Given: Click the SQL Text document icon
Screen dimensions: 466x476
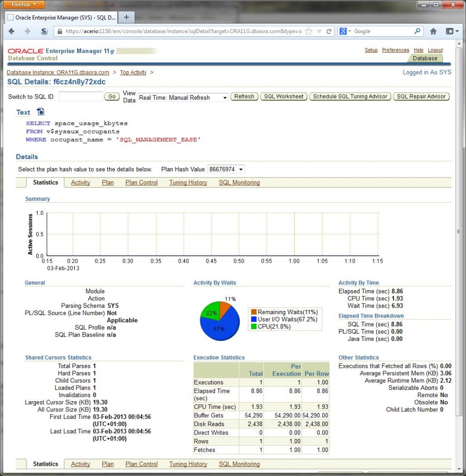Looking at the screenshot, I should coord(40,112).
